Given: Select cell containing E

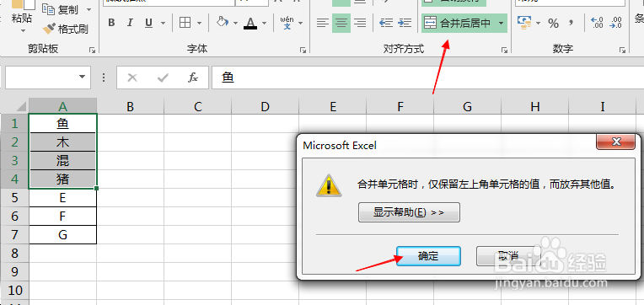Looking at the screenshot, I should (63, 198).
